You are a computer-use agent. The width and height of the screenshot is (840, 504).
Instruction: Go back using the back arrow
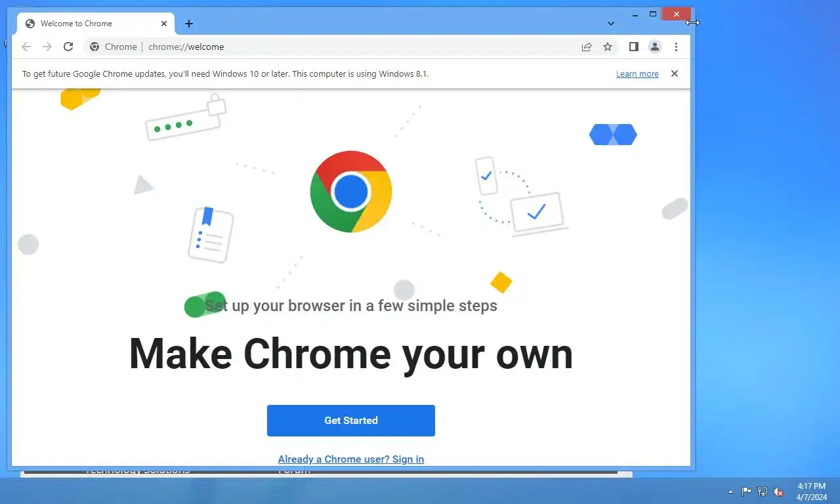(26, 47)
